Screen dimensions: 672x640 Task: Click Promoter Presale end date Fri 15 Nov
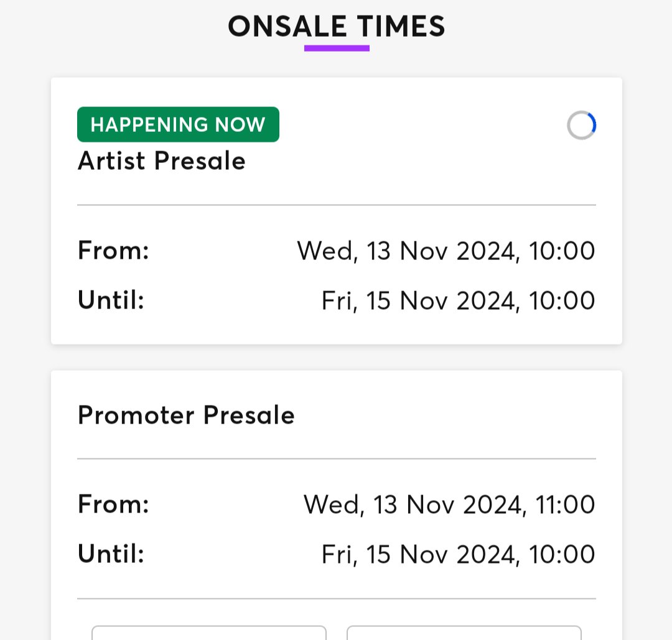pos(458,554)
